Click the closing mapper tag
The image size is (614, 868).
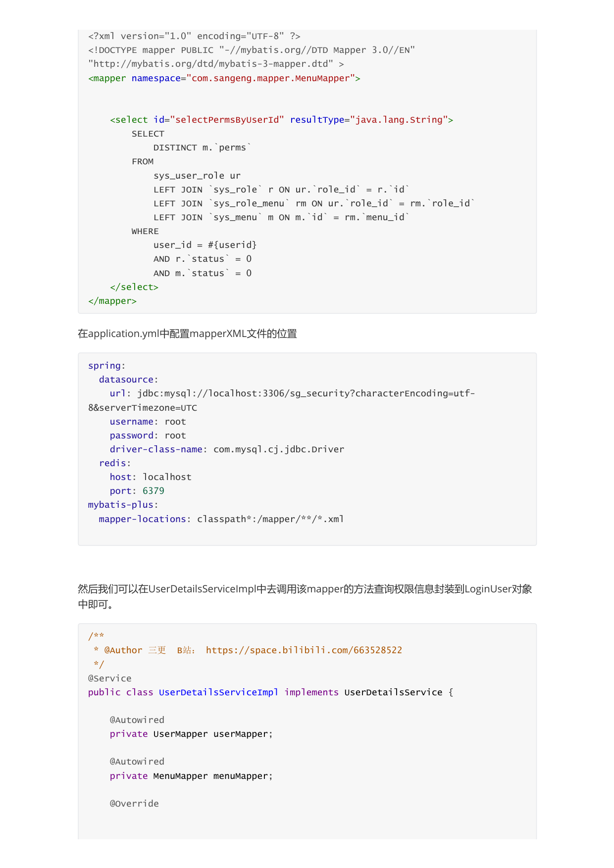pos(112,301)
